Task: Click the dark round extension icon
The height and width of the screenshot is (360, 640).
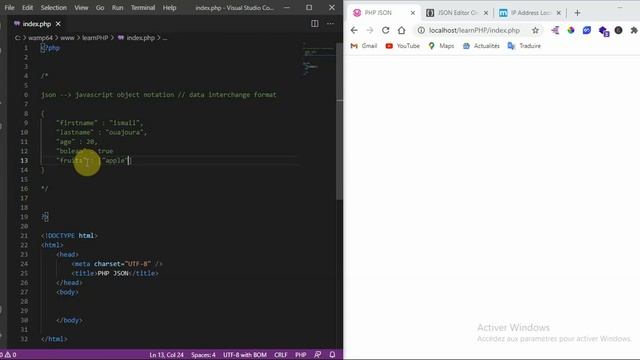Action: (x=619, y=30)
